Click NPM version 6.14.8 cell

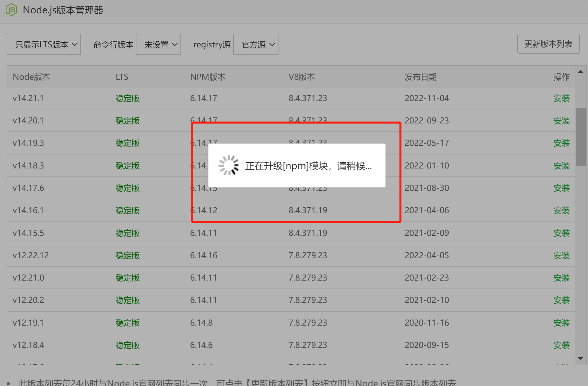point(201,323)
